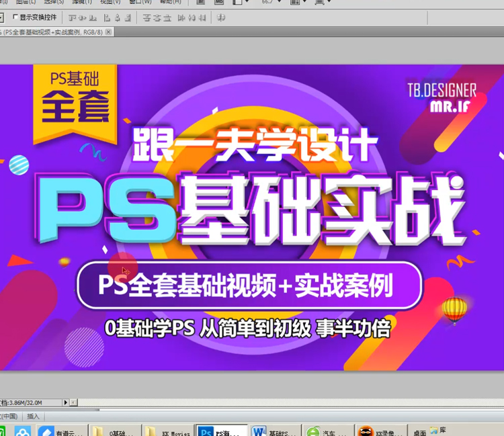Close the PS全套基础视频+实战案例 document tab
Viewport: 504px width, 436px height.
pos(109,32)
